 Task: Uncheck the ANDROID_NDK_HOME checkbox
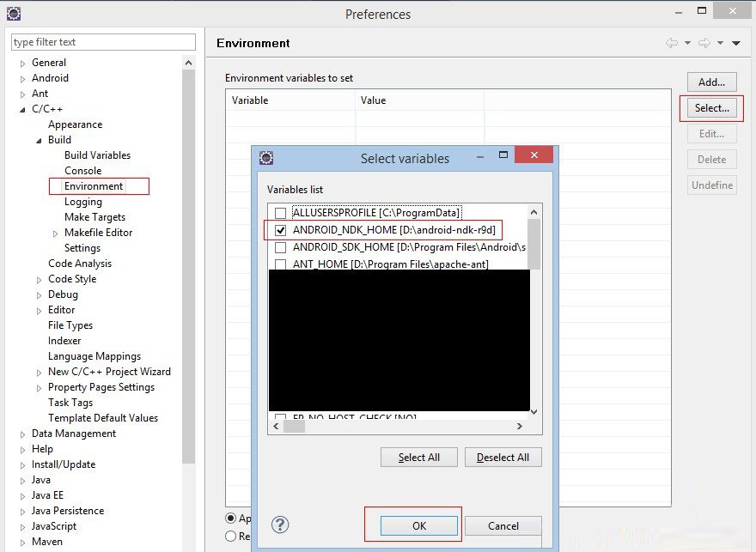point(280,230)
